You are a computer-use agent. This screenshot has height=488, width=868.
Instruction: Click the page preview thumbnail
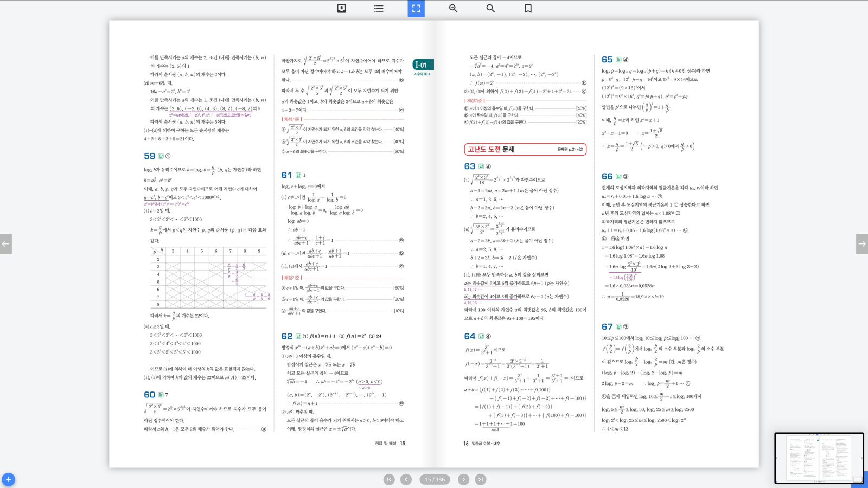point(818,458)
